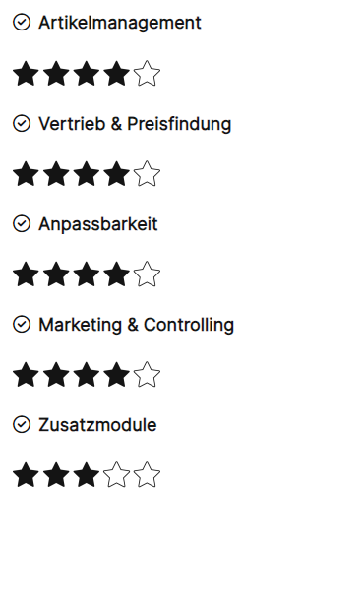Select the empty fifth star under Marketing & Controlling
The width and height of the screenshot is (364, 610).
147,374
